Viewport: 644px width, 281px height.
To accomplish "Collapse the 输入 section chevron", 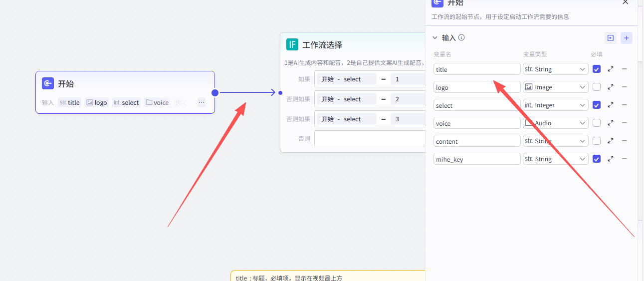I will click(x=435, y=37).
